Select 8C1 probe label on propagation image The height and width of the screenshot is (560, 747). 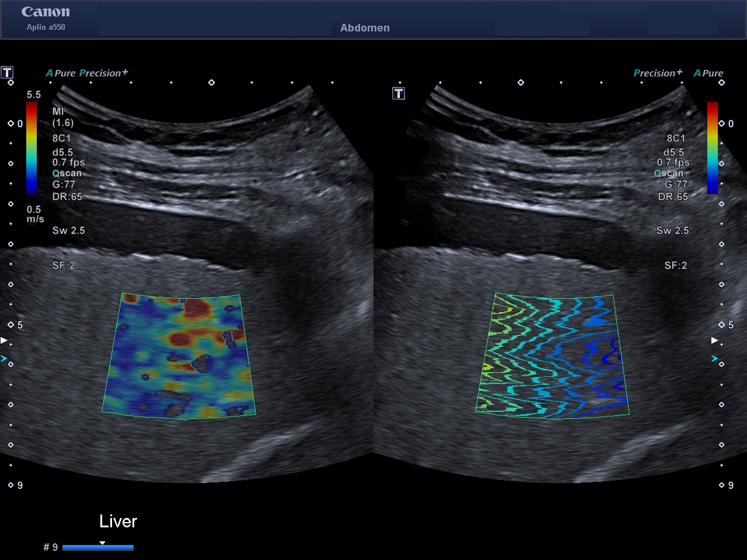tap(676, 138)
